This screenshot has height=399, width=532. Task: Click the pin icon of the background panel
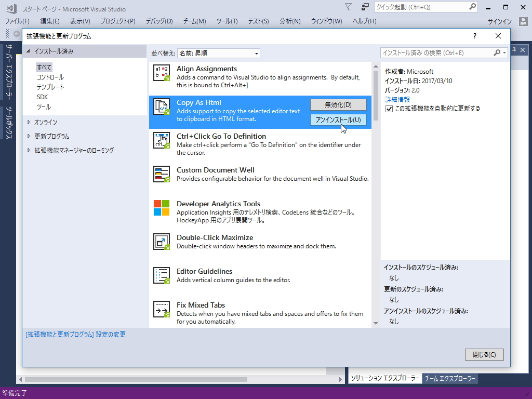tap(514, 50)
